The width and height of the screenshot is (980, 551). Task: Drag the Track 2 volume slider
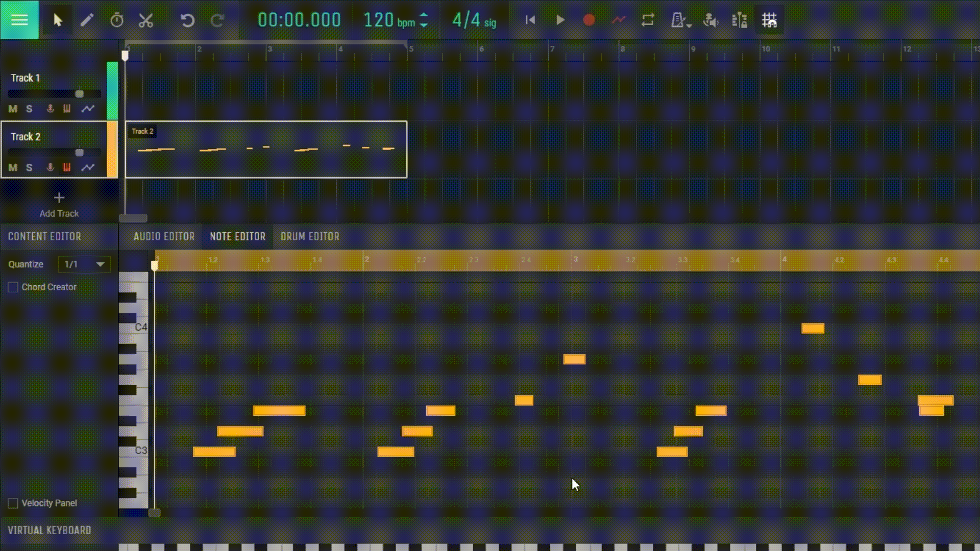[x=80, y=152]
